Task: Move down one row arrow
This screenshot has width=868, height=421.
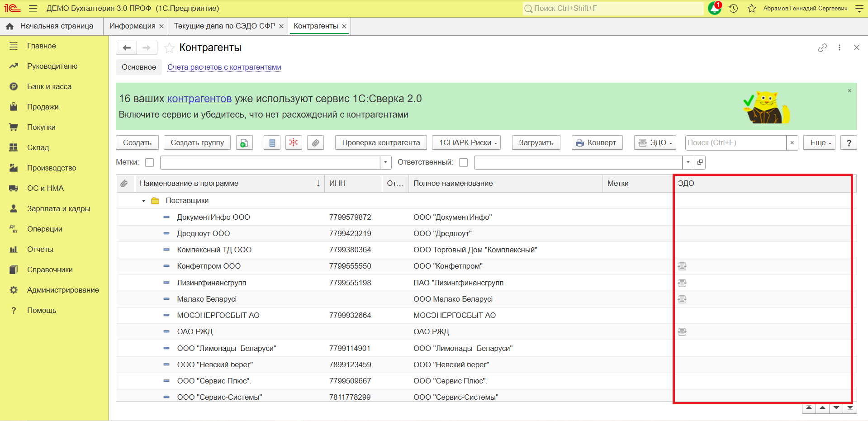Action: pos(836,408)
